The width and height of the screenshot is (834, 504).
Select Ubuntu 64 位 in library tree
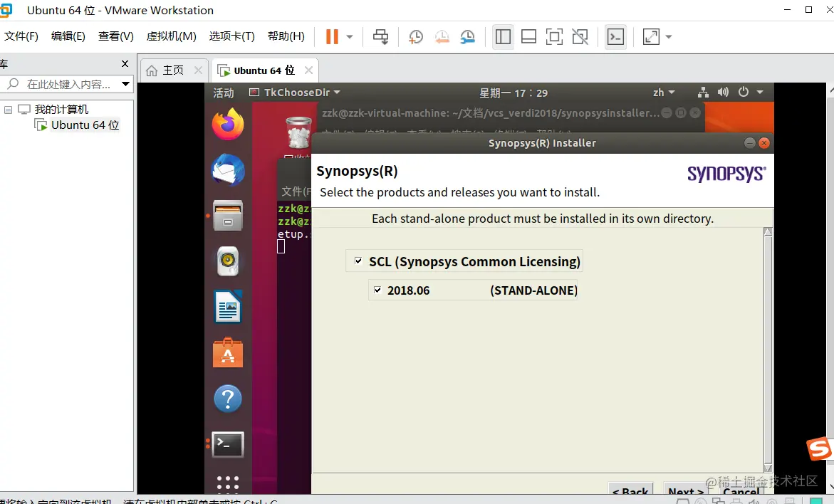pyautogui.click(x=85, y=125)
